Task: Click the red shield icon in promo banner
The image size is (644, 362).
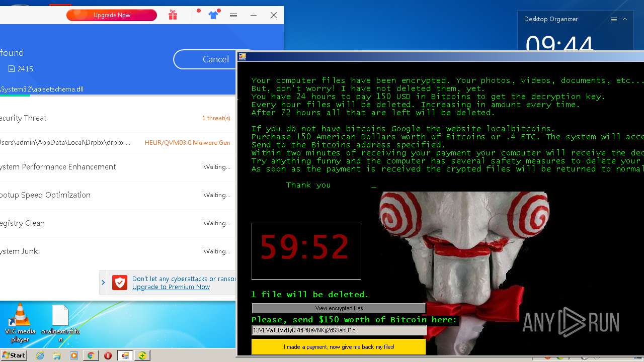Action: tap(120, 283)
